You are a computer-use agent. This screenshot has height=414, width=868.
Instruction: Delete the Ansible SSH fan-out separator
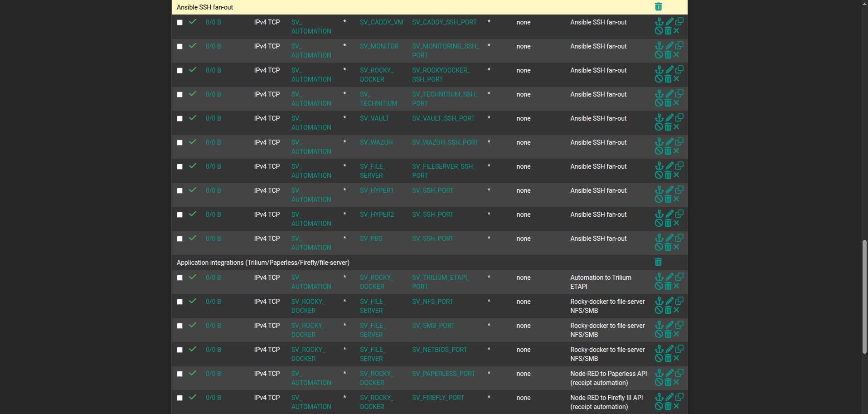click(658, 7)
